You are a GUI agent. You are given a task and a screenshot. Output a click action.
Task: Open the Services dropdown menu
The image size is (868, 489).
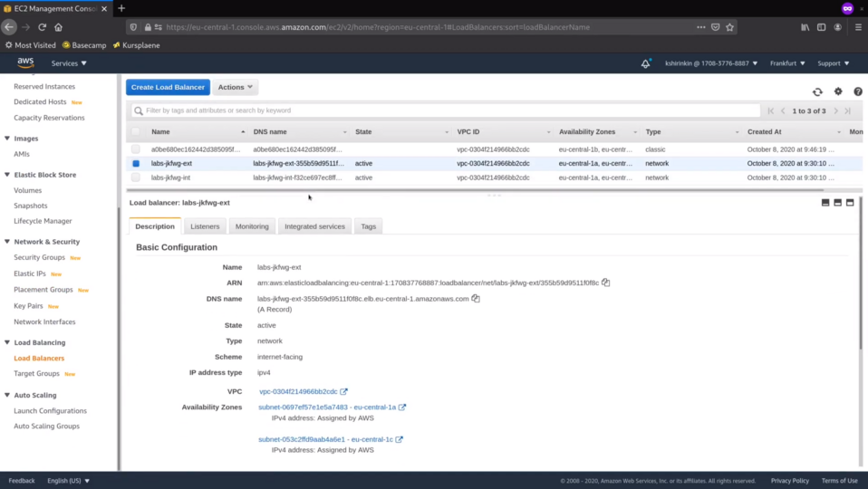69,63
